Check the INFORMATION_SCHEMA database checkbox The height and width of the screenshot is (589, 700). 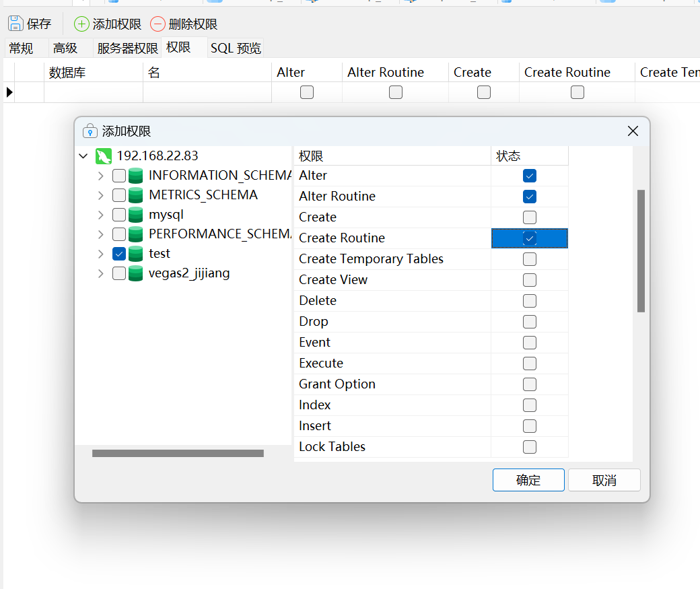pos(119,176)
